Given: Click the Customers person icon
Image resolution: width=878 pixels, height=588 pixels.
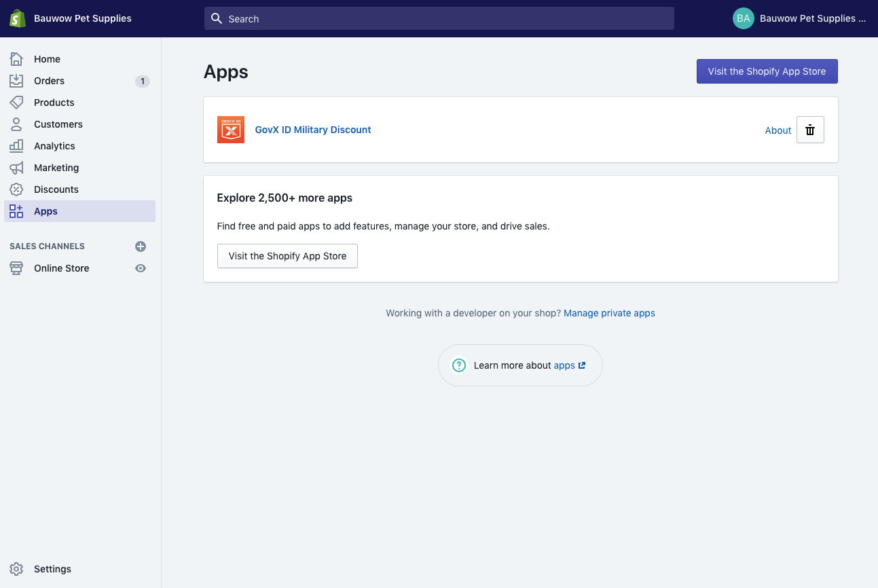Looking at the screenshot, I should coord(16,124).
